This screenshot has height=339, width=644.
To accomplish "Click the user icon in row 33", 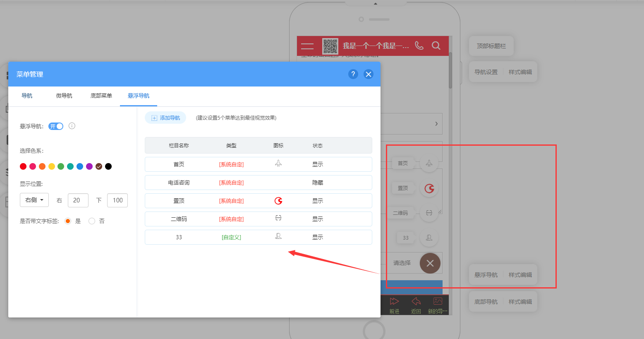I will [x=278, y=236].
